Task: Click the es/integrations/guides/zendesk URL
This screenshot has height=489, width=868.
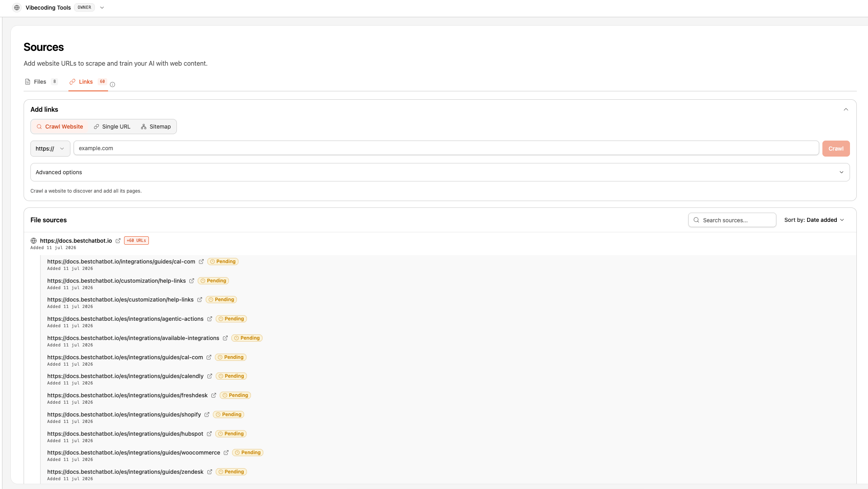Action: pyautogui.click(x=125, y=472)
